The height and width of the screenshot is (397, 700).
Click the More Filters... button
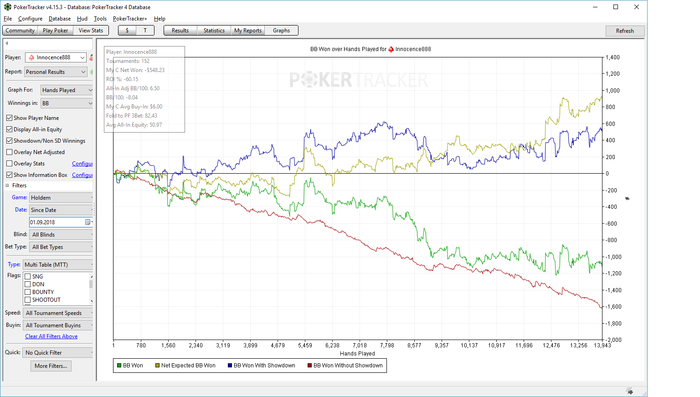(x=51, y=366)
